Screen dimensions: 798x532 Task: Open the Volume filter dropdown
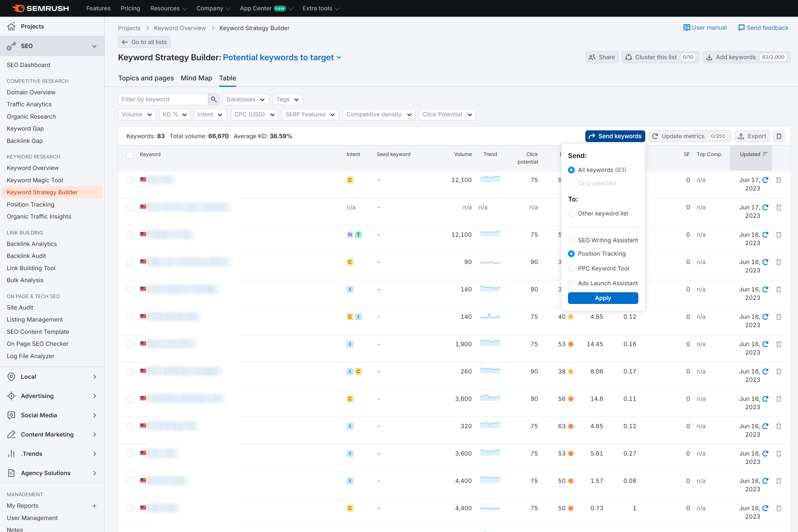(x=137, y=114)
